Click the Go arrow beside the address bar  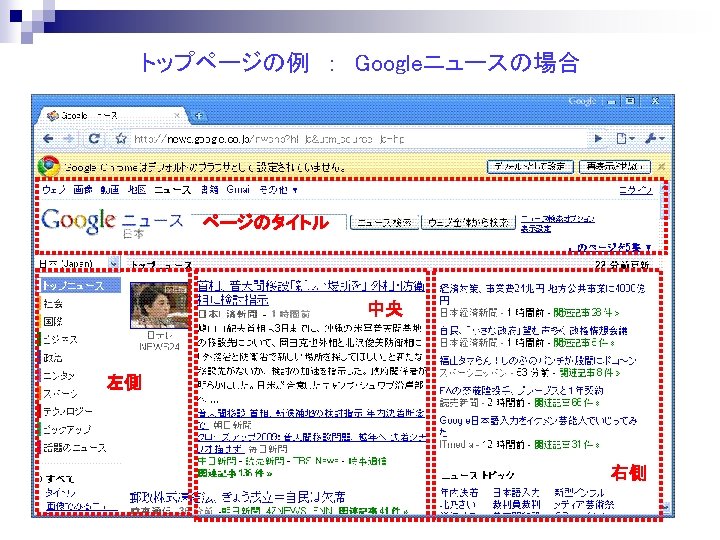[598, 138]
